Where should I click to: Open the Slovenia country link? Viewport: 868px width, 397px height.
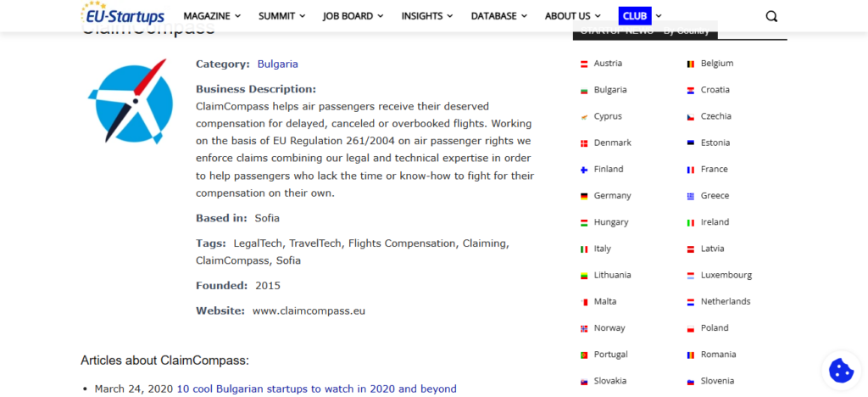pos(717,381)
